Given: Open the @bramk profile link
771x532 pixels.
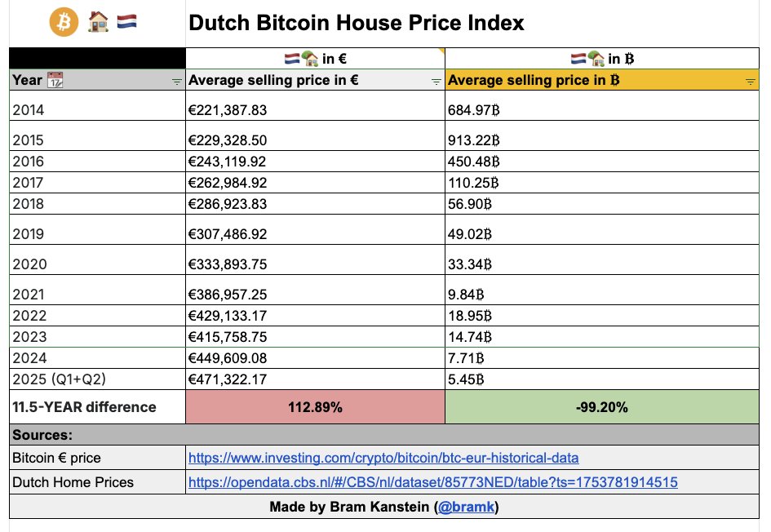Looking at the screenshot, I should pyautogui.click(x=466, y=507).
